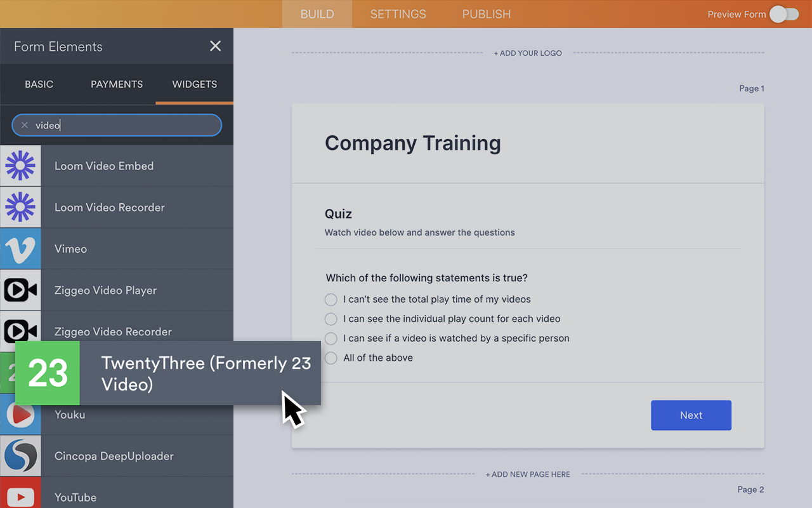Click the video search input field

(x=127, y=125)
